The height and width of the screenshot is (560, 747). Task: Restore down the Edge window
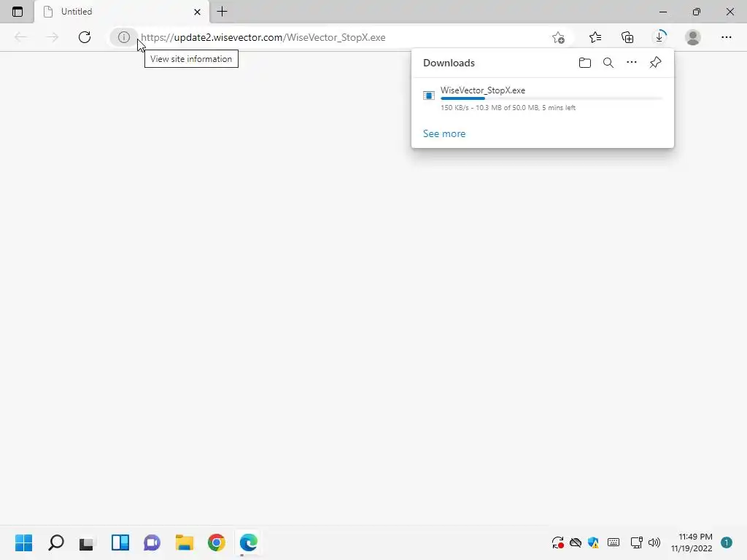coord(697,12)
